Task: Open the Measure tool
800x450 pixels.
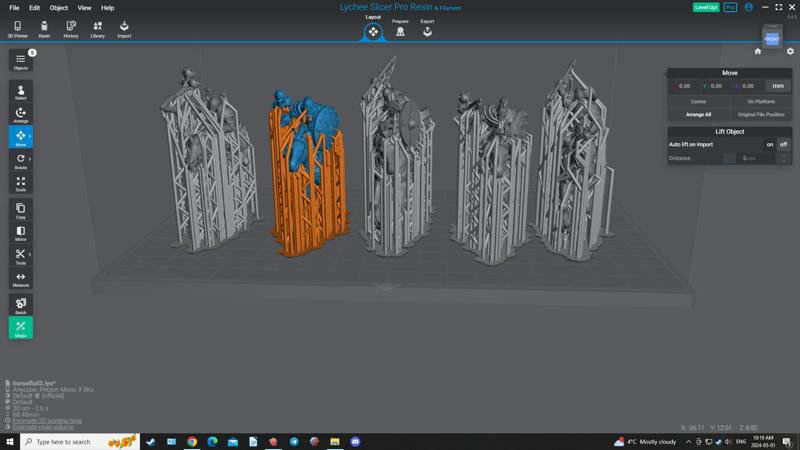Action: 20,279
